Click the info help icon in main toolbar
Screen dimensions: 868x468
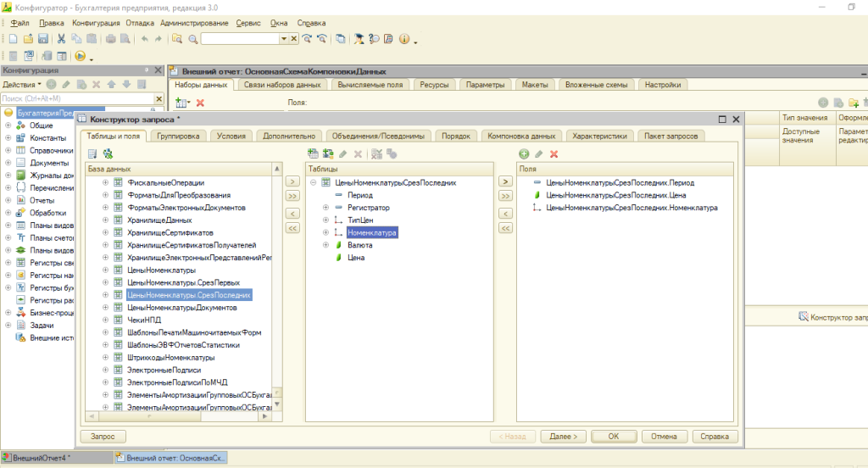tap(404, 39)
